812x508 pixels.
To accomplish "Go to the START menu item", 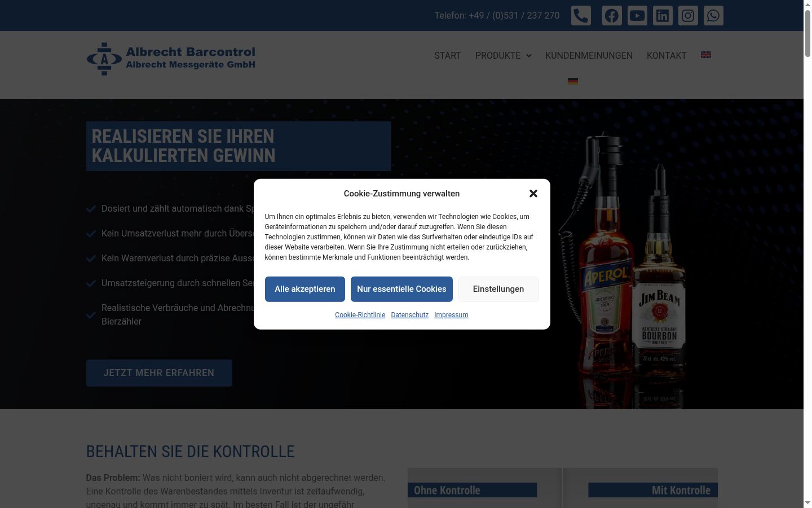I will click(448, 55).
